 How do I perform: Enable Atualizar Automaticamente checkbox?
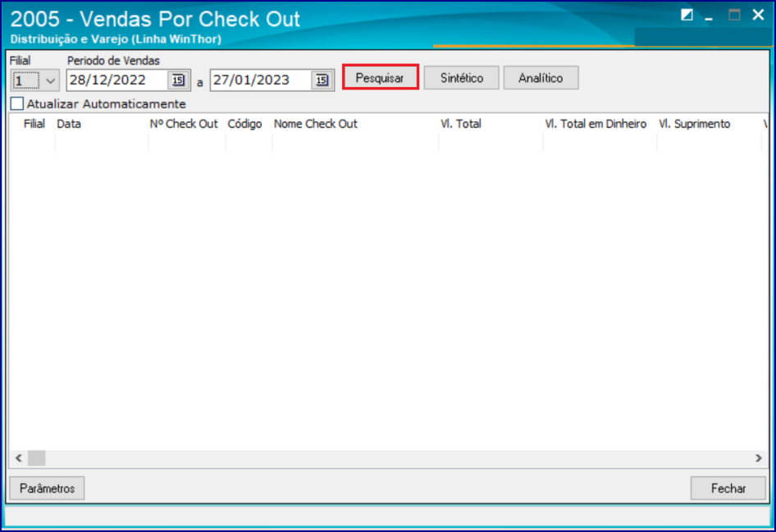coord(17,104)
